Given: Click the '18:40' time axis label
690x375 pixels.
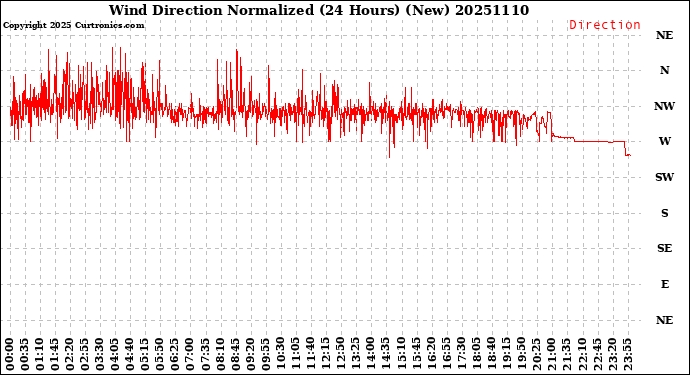Looking at the screenshot, I should coord(491,354).
